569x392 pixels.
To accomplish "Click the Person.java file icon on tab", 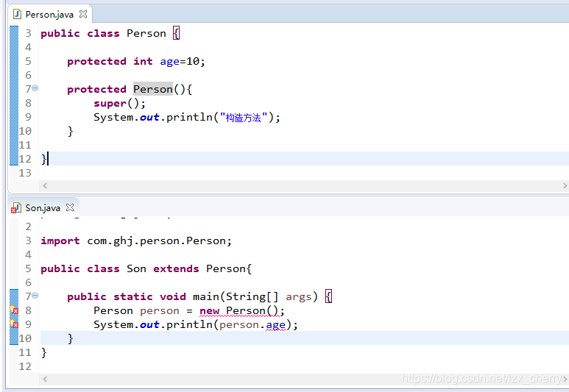I will coord(17,14).
